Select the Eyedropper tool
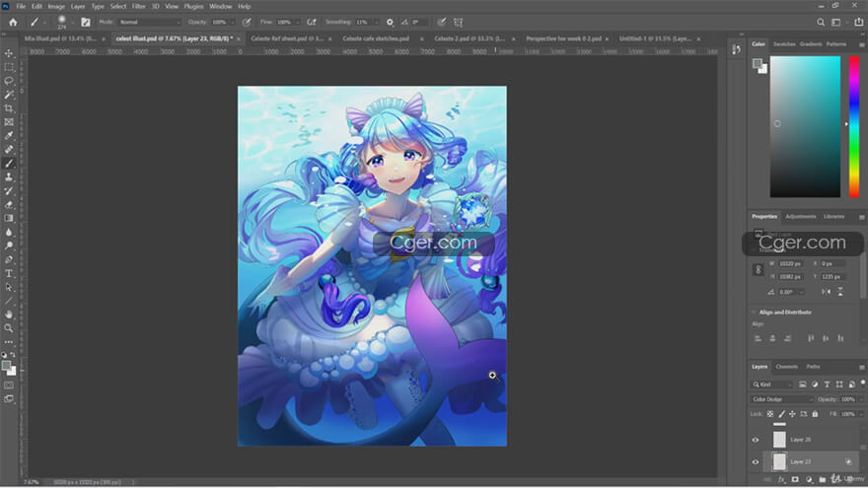This screenshot has width=868, height=488. pyautogui.click(x=9, y=136)
